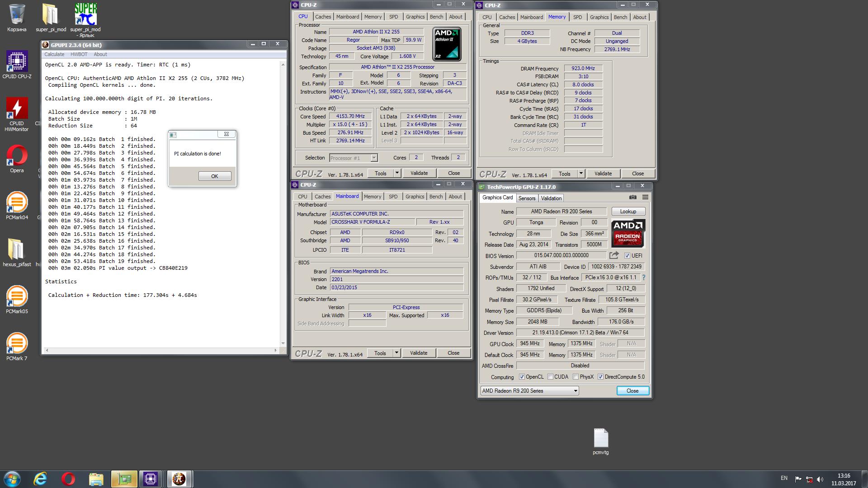This screenshot has width=868, height=488.
Task: Expand Tools dropdown arrow in Mainboard window
Action: 396,353
